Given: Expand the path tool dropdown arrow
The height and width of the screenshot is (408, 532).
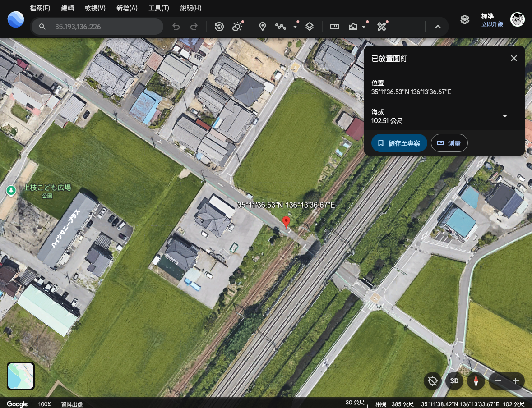Looking at the screenshot, I should click(295, 27).
